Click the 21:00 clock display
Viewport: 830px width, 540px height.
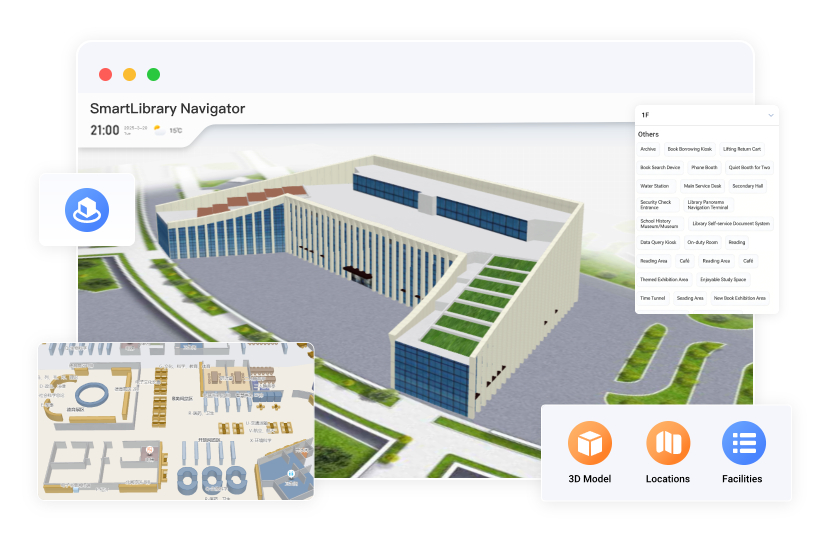[x=105, y=130]
